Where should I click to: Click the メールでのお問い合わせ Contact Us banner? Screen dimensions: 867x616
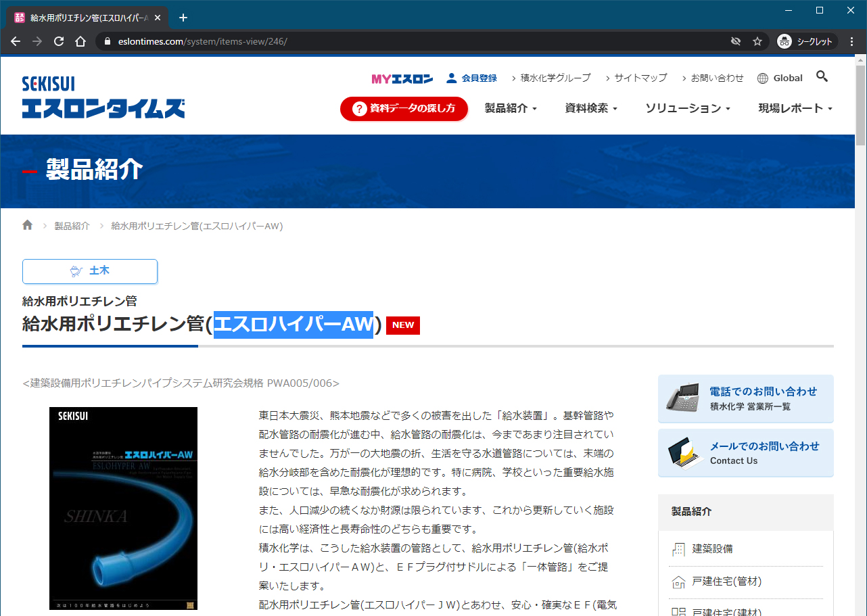tap(746, 453)
